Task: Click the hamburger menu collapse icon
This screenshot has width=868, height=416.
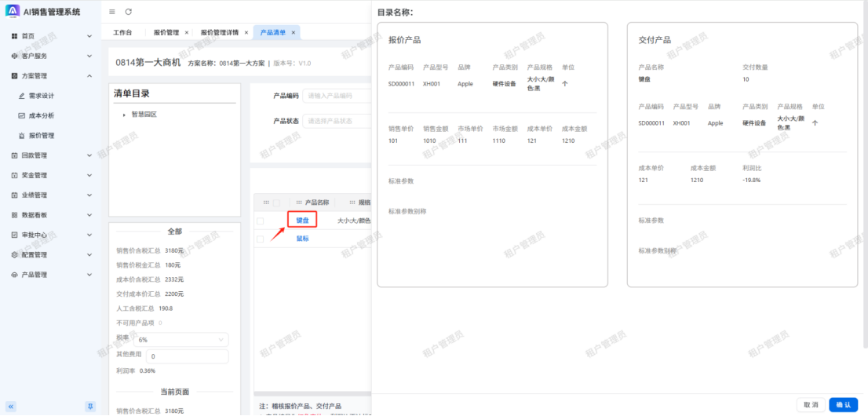Action: pyautogui.click(x=112, y=12)
